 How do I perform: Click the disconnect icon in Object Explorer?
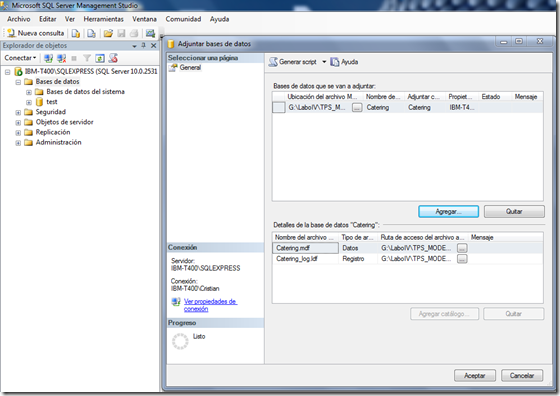tap(61, 58)
